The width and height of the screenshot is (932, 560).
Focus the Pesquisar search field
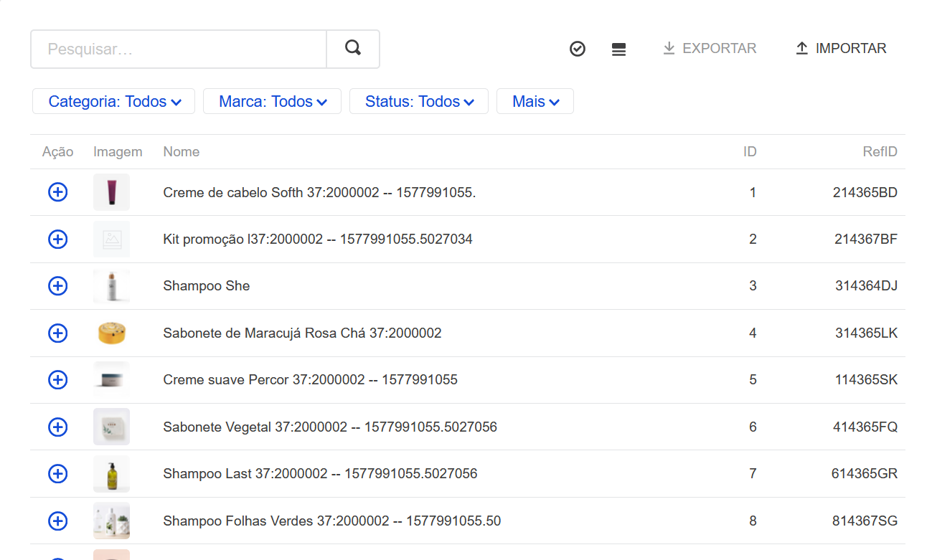click(179, 49)
